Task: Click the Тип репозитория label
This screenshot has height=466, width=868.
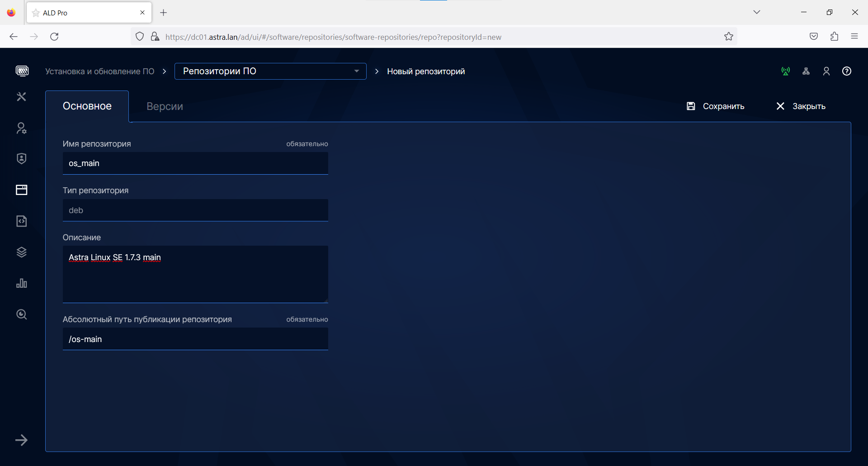Action: pyautogui.click(x=95, y=190)
